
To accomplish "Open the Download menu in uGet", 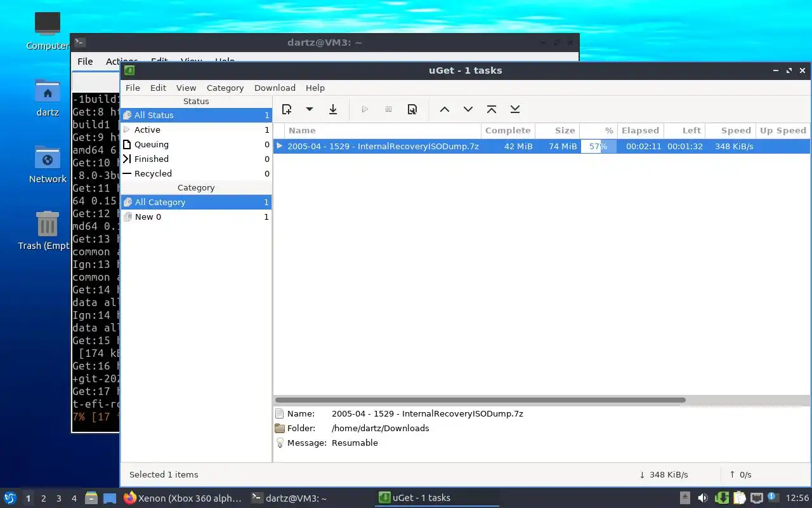I will tap(275, 88).
